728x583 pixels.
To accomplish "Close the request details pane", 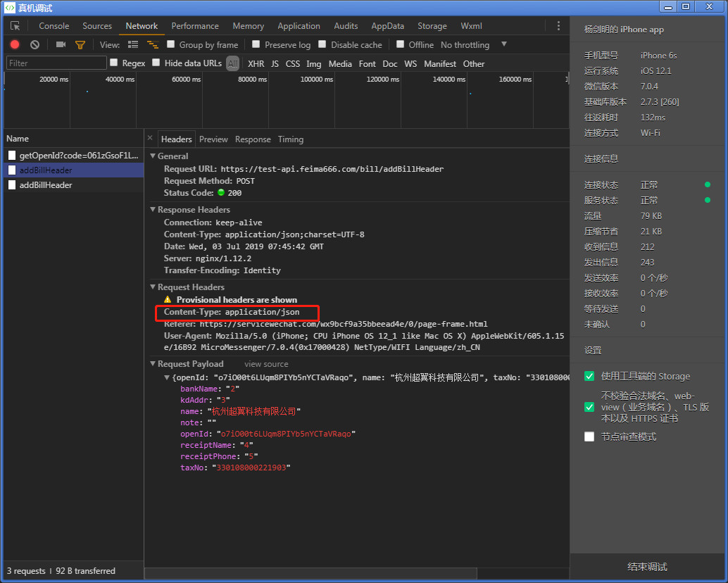I will tap(150, 138).
